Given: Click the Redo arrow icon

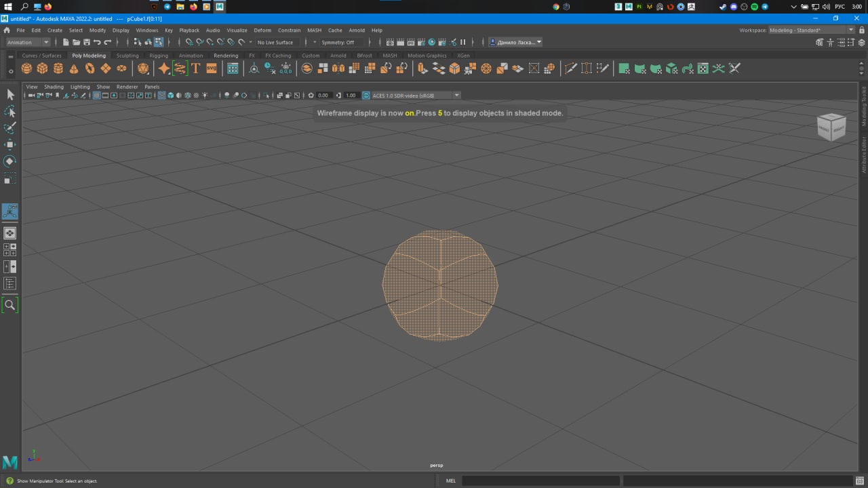Looking at the screenshot, I should 107,42.
